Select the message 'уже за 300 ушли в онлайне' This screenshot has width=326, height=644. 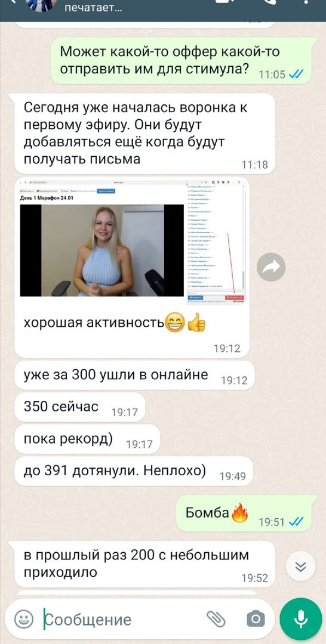tap(134, 376)
